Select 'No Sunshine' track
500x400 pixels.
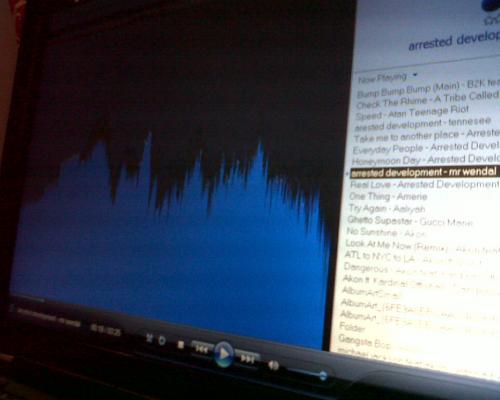pos(387,232)
